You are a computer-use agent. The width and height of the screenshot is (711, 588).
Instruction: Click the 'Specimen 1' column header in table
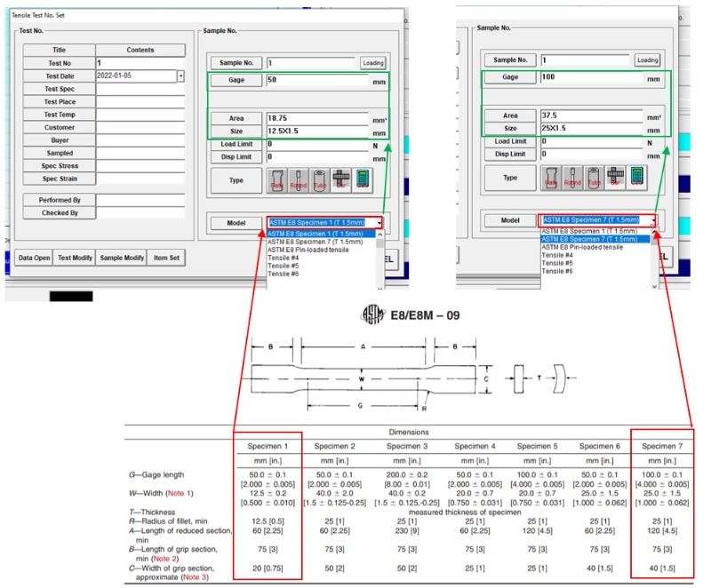268,446
